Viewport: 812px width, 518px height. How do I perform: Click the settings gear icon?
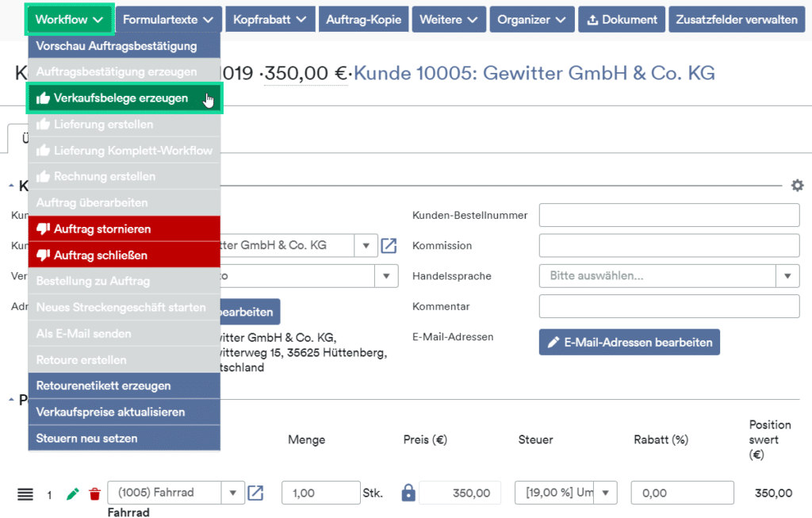click(797, 185)
